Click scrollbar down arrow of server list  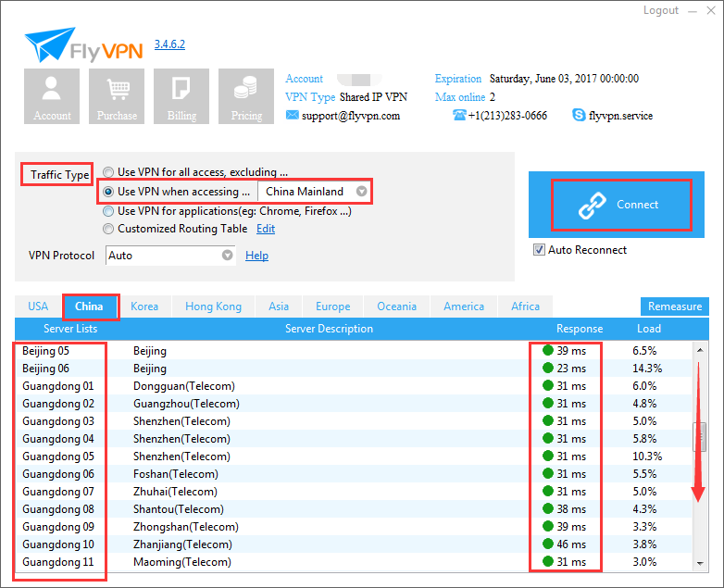tap(700, 564)
